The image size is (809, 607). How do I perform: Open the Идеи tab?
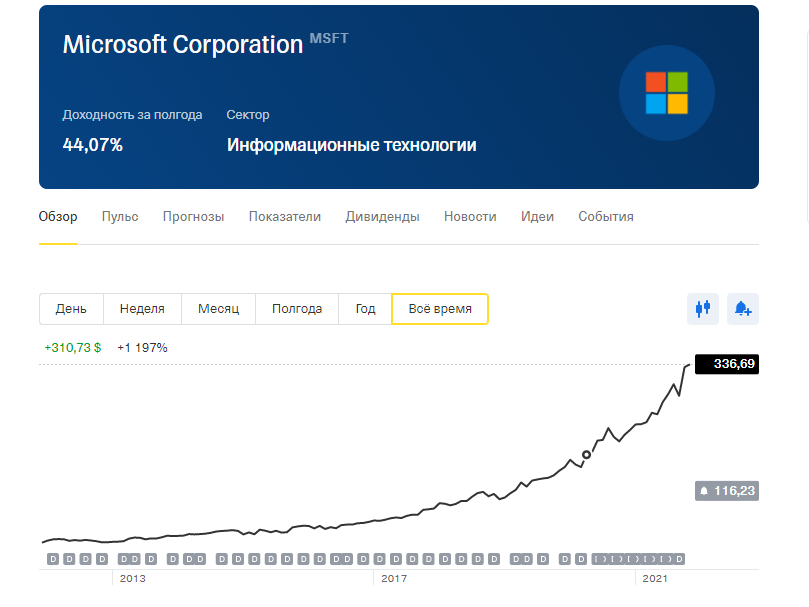tap(537, 217)
